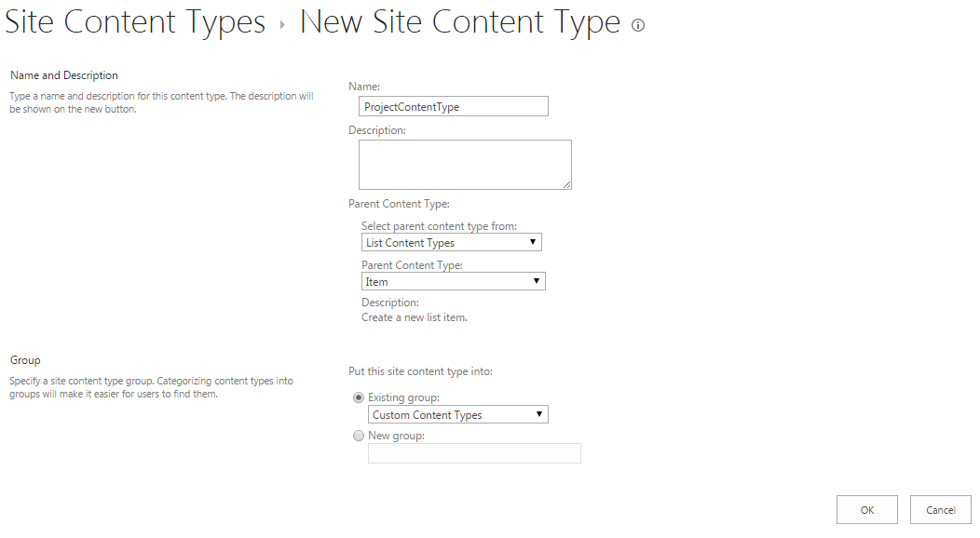Click inside the Description text area
The image size is (980, 538).
tap(465, 165)
